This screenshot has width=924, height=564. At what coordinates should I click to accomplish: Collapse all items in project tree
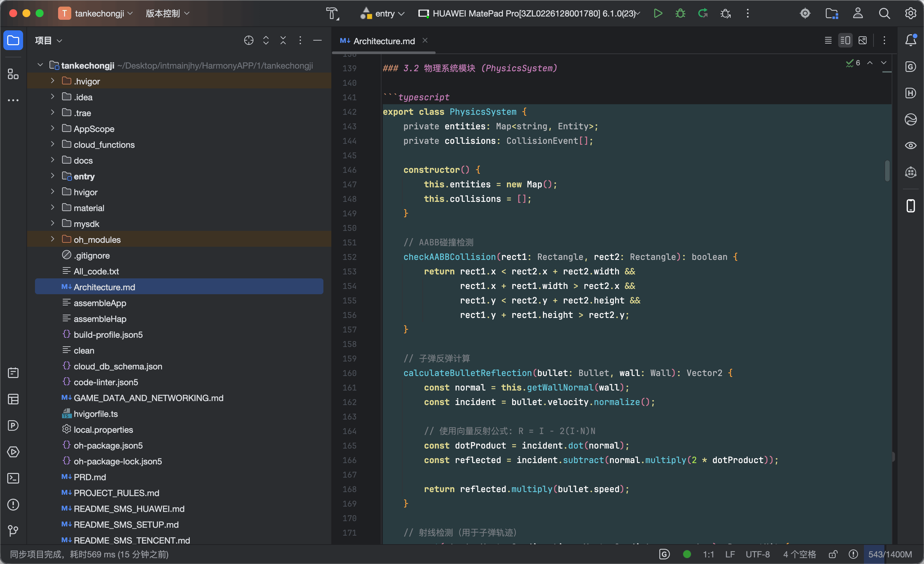pos(283,40)
